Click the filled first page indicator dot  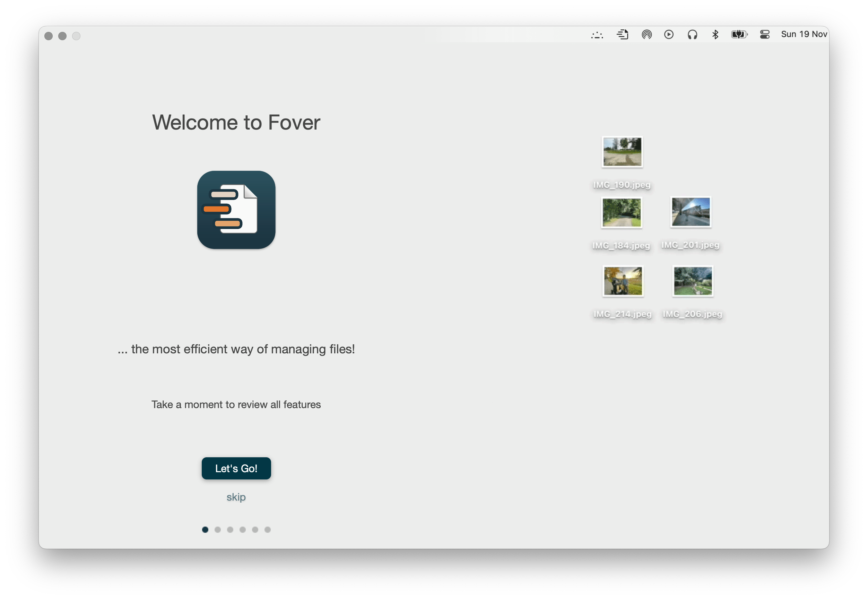pyautogui.click(x=205, y=529)
